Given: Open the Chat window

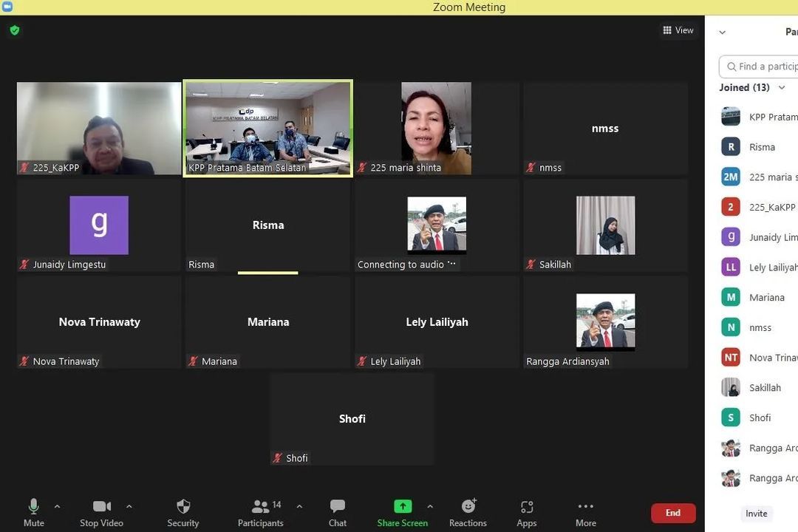Looking at the screenshot, I should pos(337,512).
